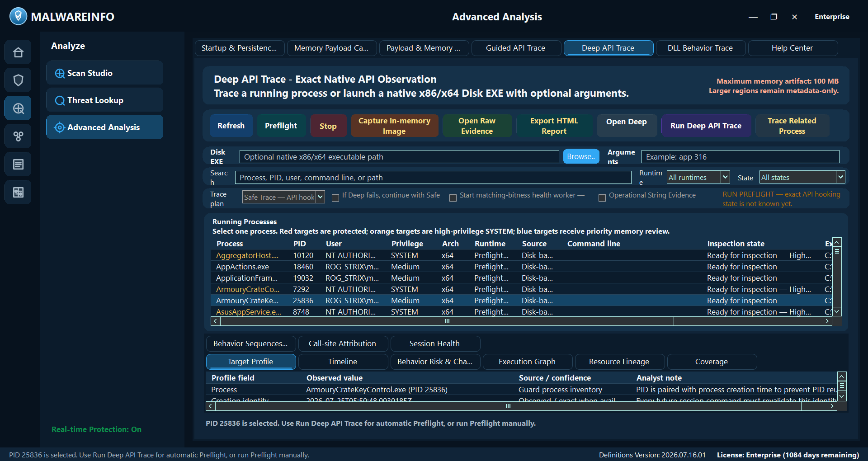This screenshot has width=868, height=461.
Task: Open the nodes graph sidebar icon
Action: 18,136
